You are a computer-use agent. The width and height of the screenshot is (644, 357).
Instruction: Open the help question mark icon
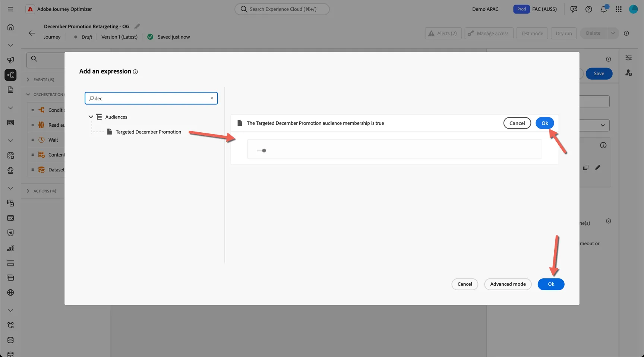pos(588,9)
